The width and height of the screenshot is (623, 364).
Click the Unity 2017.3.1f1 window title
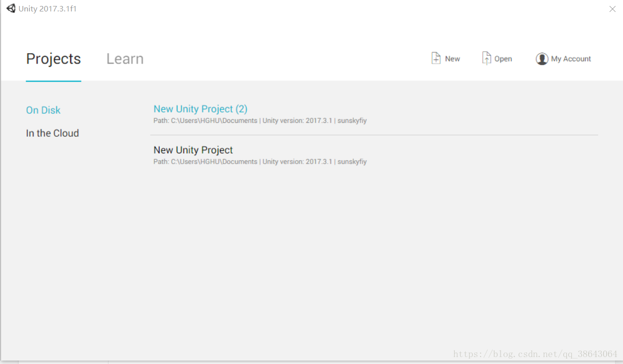pyautogui.click(x=48, y=9)
